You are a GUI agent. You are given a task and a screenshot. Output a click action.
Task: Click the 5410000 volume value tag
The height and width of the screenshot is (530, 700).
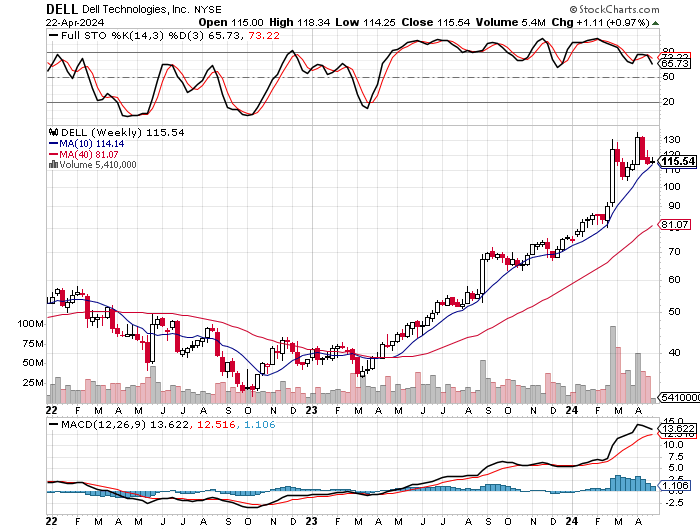679,397
